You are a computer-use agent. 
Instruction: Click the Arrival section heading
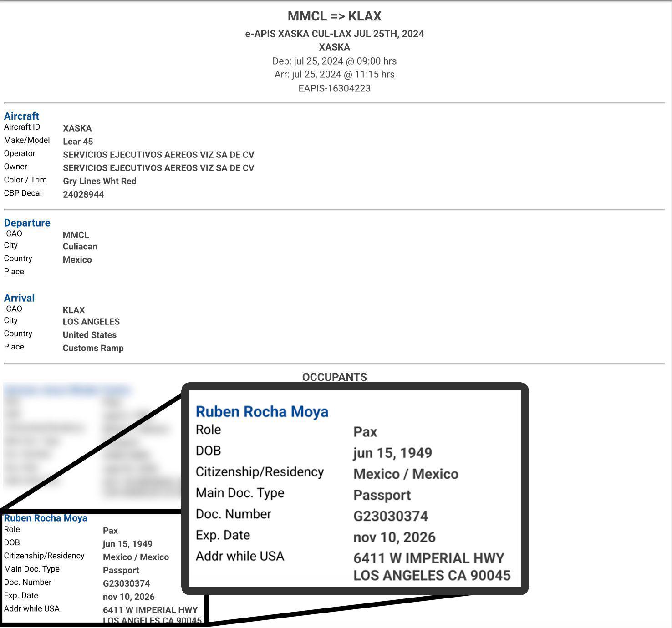19,298
